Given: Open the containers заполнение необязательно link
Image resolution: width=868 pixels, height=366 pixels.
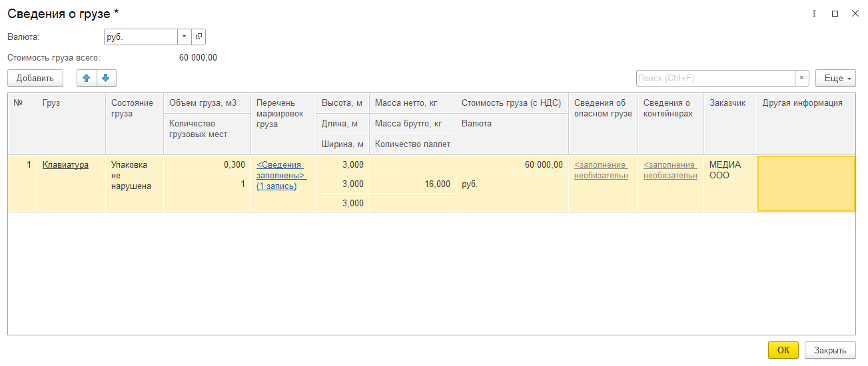Looking at the screenshot, I should (670, 170).
